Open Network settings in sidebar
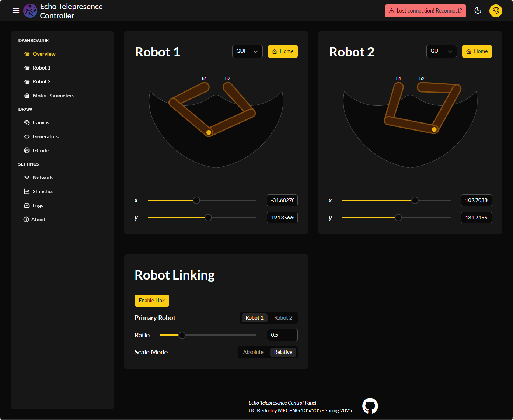The width and height of the screenshot is (513, 420). point(43,177)
